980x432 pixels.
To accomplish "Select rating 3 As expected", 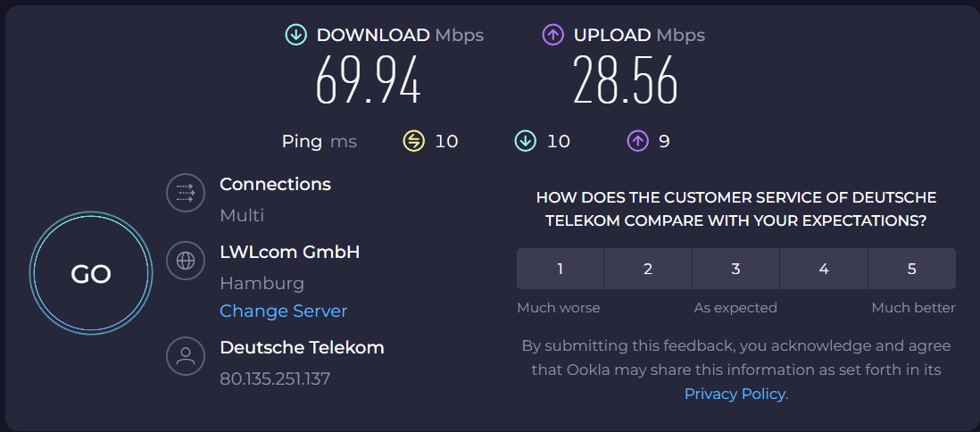I will click(x=735, y=269).
